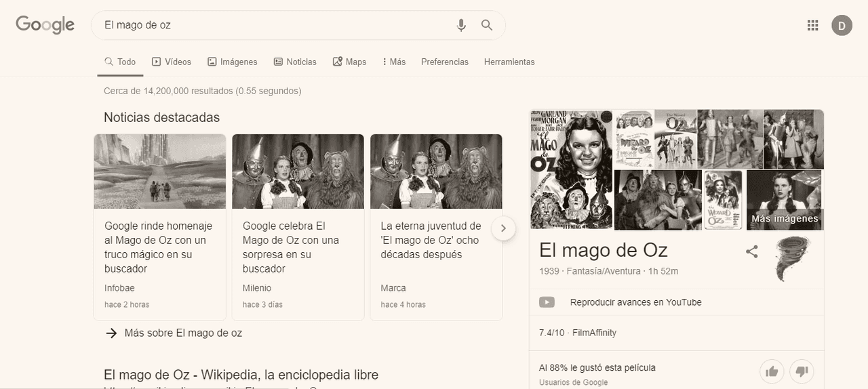Click the arrow icon before Más sobre
The height and width of the screenshot is (389, 868).
pyautogui.click(x=112, y=333)
